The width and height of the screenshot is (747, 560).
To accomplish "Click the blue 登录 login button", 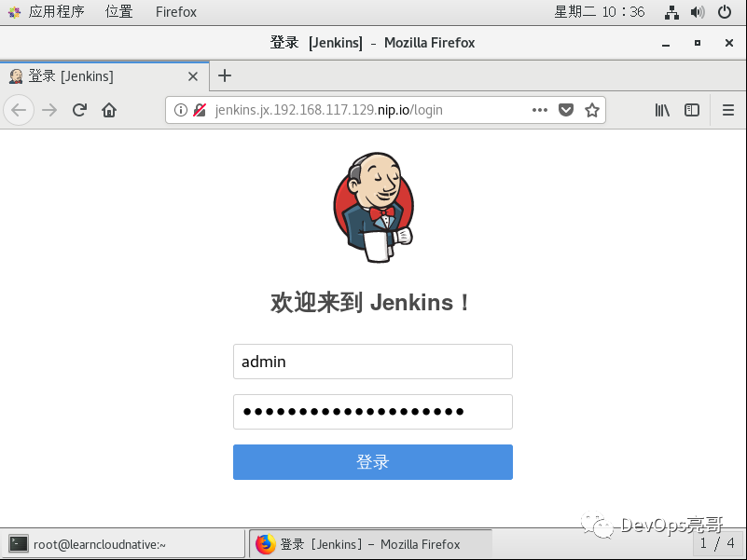I will pos(372,462).
